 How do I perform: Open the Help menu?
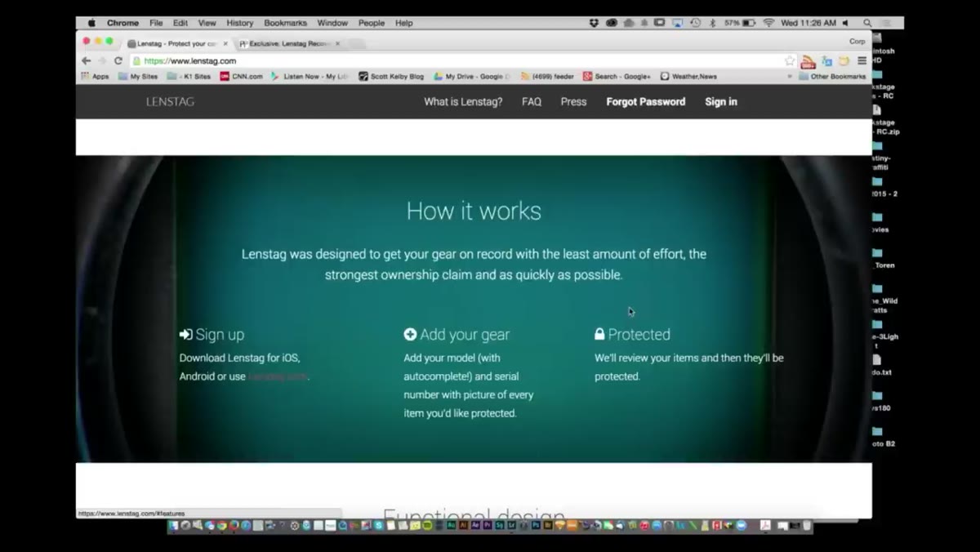404,23
